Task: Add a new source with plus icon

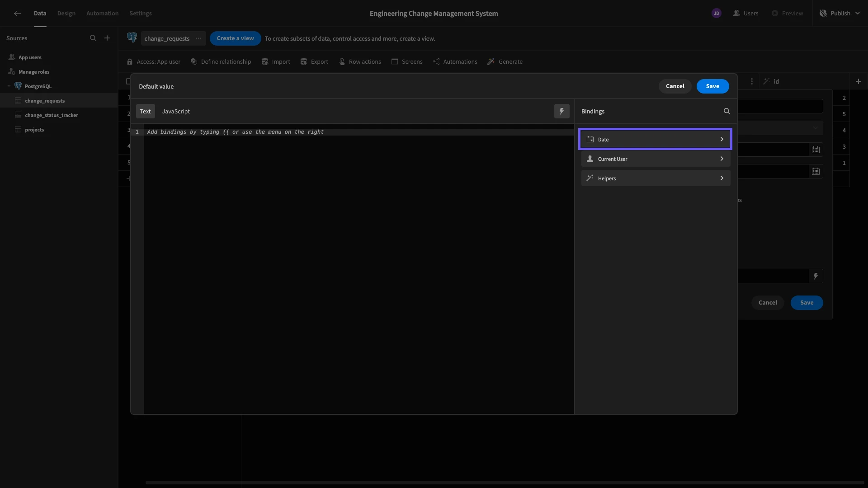Action: click(107, 38)
